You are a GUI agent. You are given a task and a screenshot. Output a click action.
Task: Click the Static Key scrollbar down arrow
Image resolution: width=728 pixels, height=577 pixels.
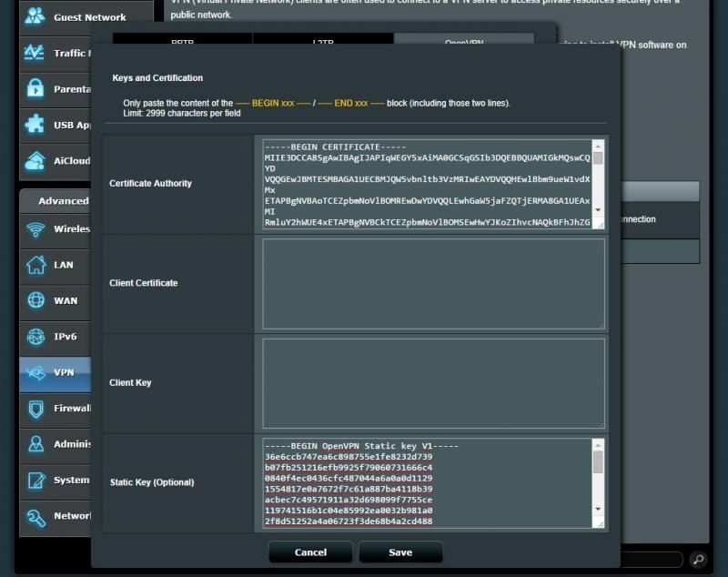(x=598, y=509)
